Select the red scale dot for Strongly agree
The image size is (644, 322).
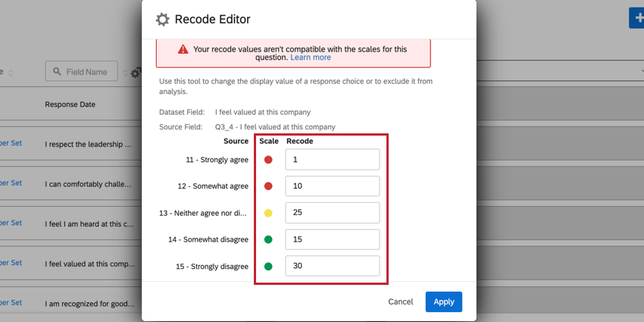point(268,160)
